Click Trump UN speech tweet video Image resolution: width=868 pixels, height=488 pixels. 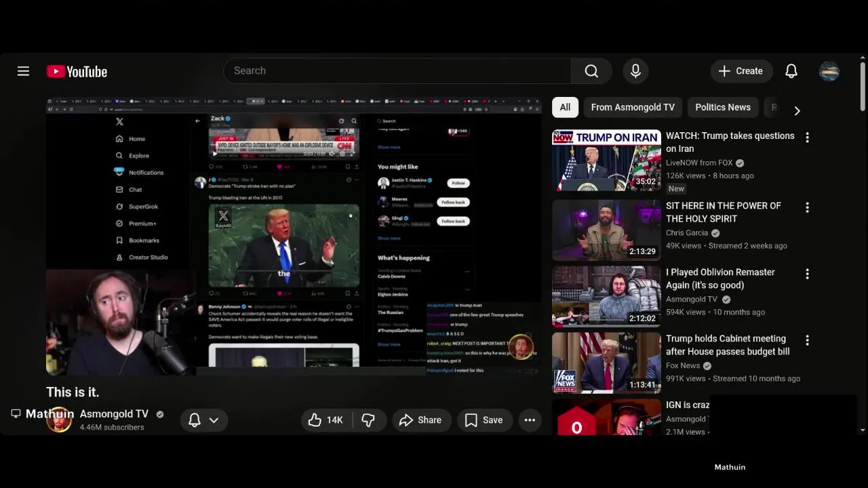pos(284,245)
